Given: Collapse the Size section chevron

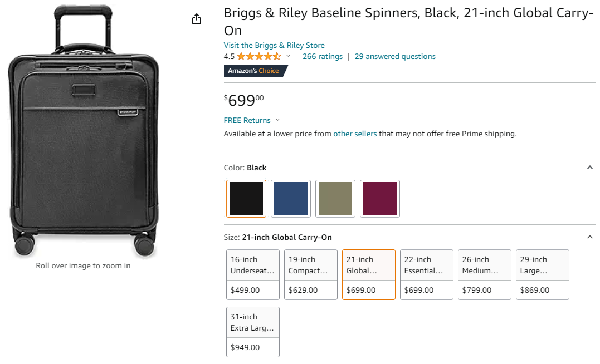Looking at the screenshot, I should (x=590, y=237).
